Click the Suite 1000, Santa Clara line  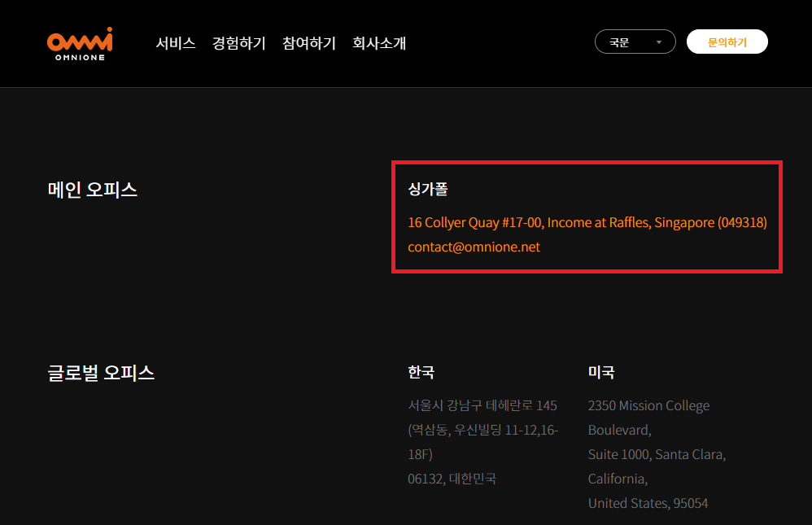pyautogui.click(x=657, y=454)
